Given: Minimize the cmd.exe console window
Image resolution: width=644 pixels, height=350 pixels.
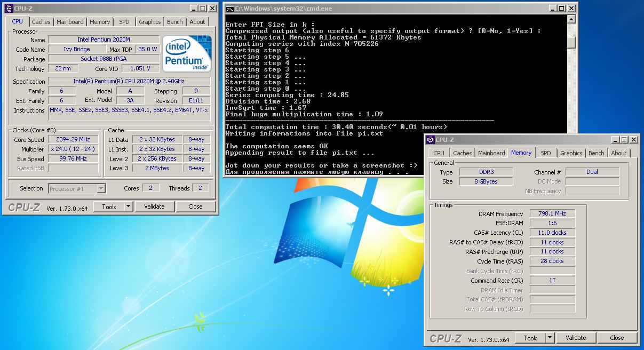Looking at the screenshot, I should tap(552, 9).
